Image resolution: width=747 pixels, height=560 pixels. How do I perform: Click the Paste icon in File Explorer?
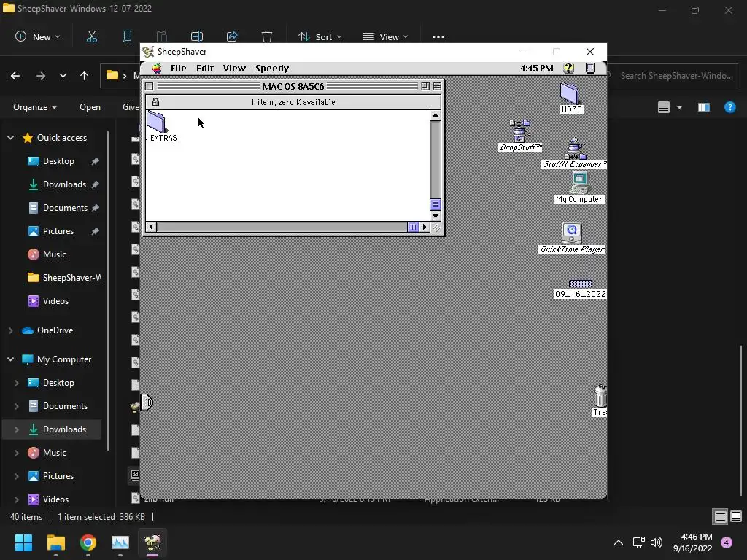point(161,36)
